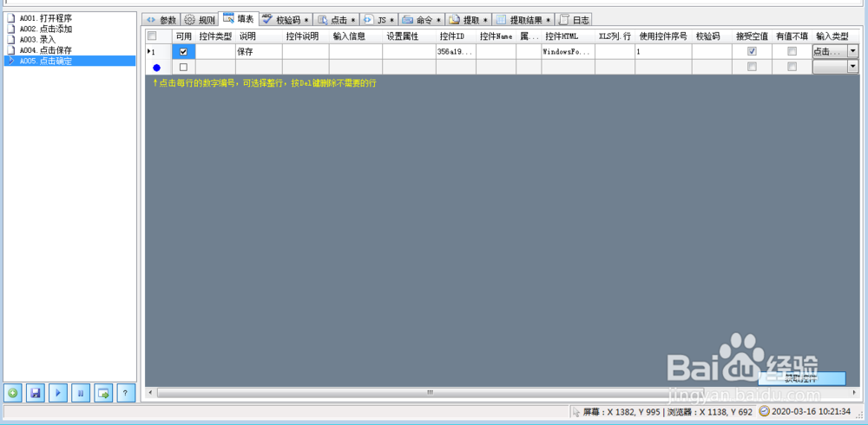The height and width of the screenshot is (425, 868).
Task: Click the clock icon in status bar
Action: [x=765, y=411]
